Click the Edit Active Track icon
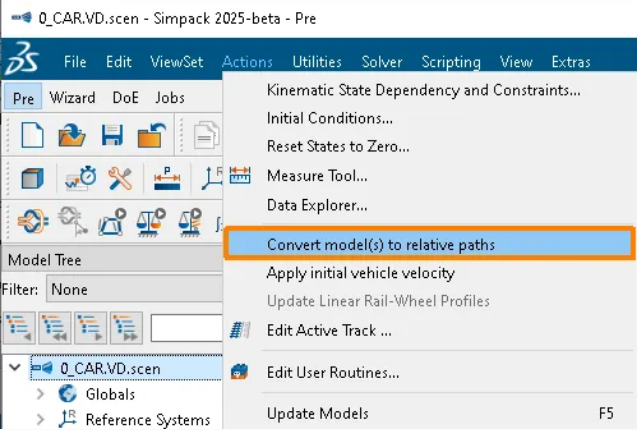637x430 pixels. pyautogui.click(x=240, y=330)
